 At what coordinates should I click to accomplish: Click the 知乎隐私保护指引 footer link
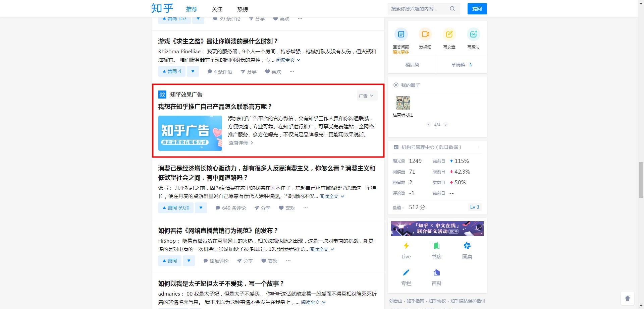(468, 301)
